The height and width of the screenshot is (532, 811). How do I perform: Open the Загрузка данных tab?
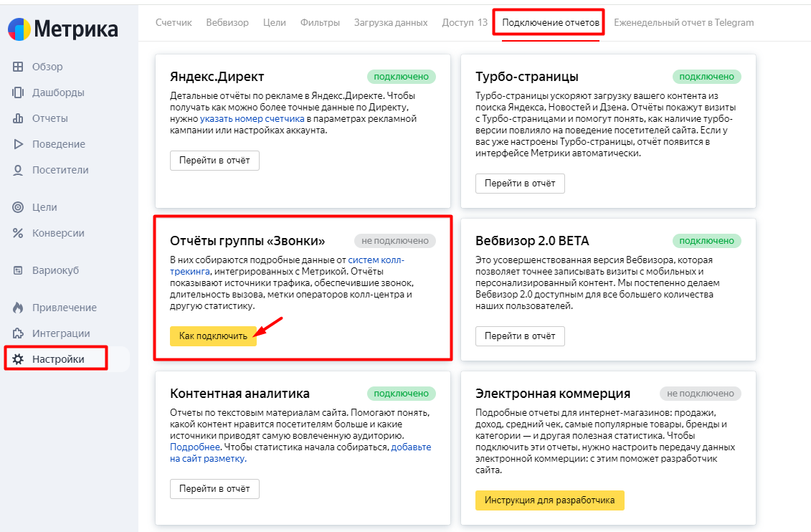[x=391, y=23]
